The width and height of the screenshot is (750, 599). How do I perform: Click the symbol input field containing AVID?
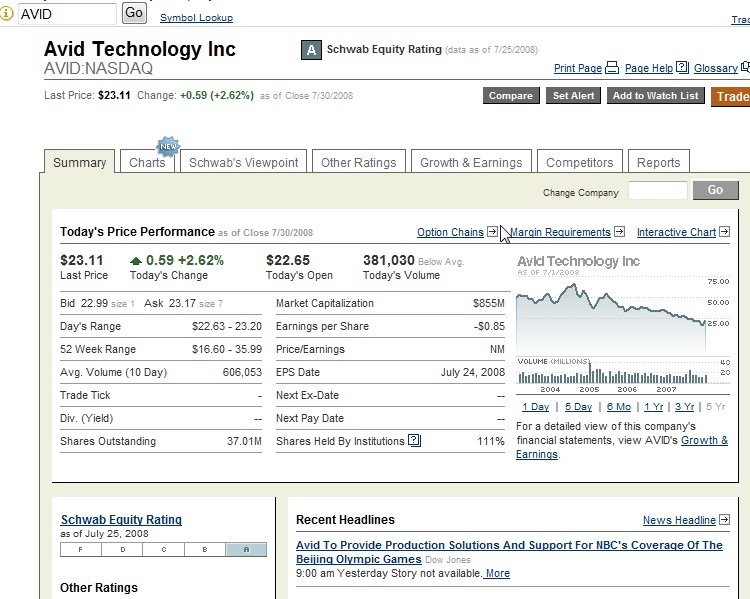[x=67, y=13]
